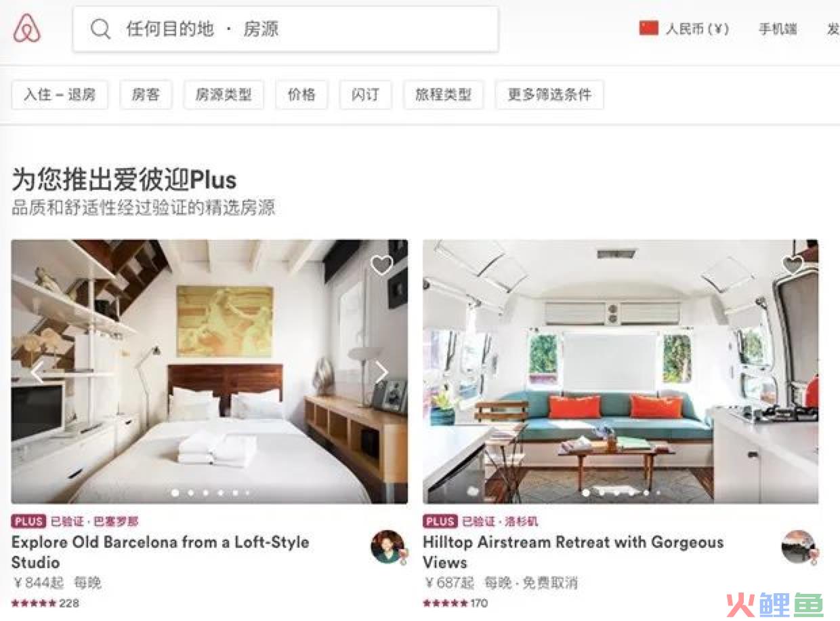Viewport: 840px width, 621px height.
Task: Click the China flag currency icon
Action: 648,28
